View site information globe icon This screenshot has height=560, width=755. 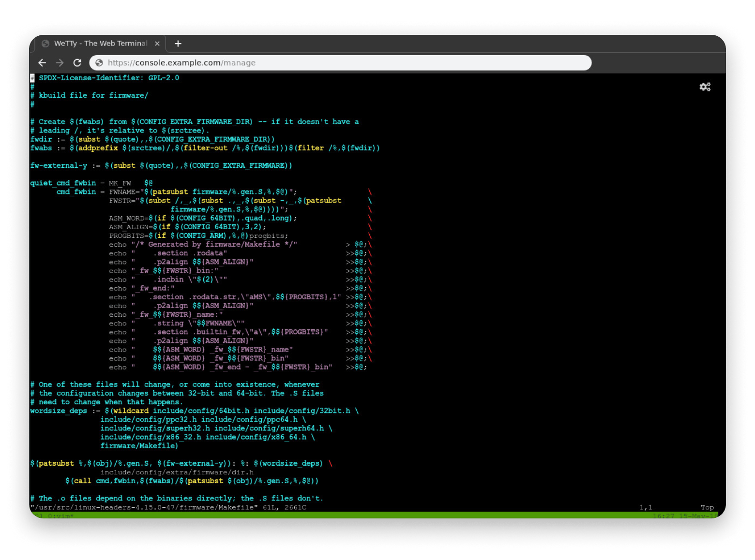99,63
